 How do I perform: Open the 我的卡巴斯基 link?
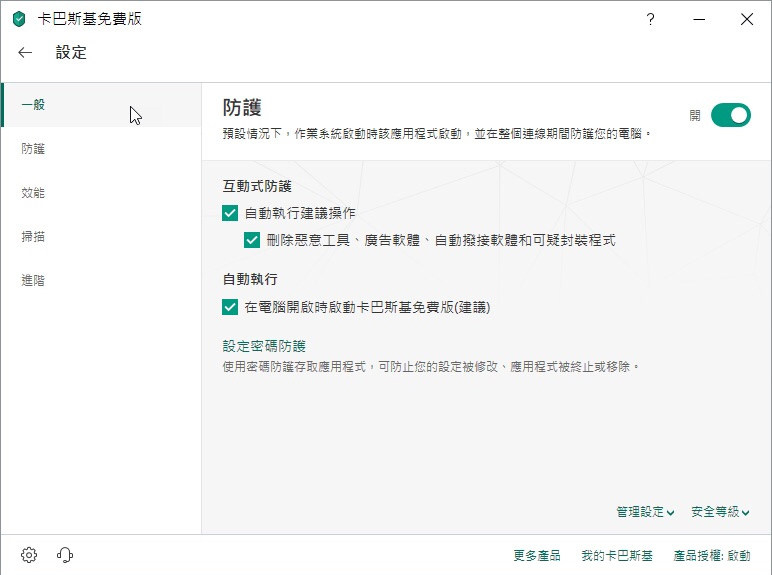pyautogui.click(x=616, y=555)
